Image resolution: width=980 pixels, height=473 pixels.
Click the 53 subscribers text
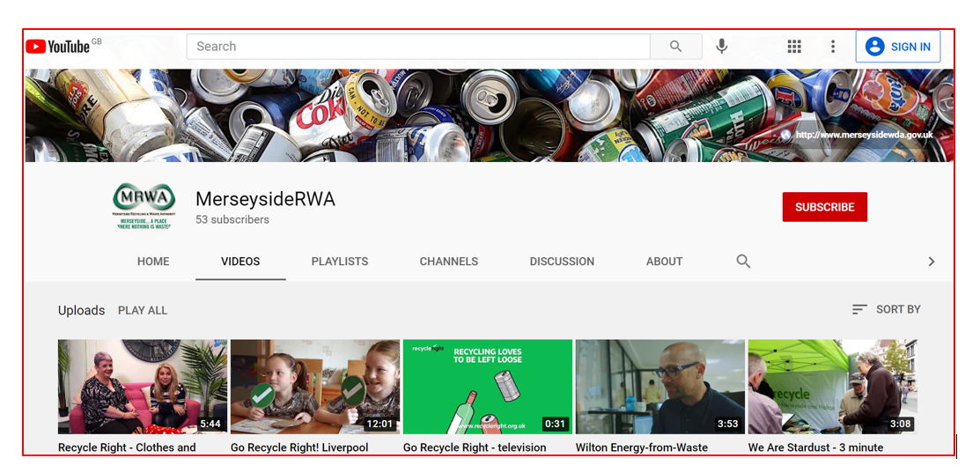coord(232,220)
